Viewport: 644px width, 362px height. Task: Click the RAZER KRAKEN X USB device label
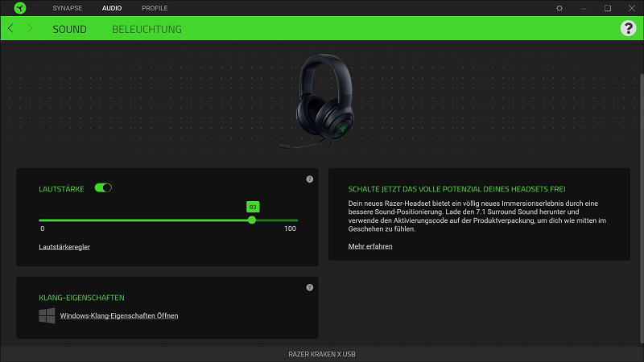[322, 354]
